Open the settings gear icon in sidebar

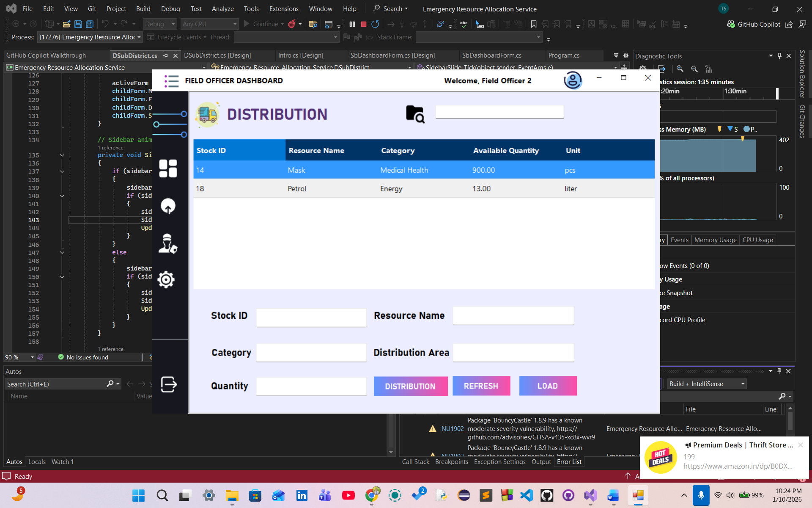coord(166,279)
